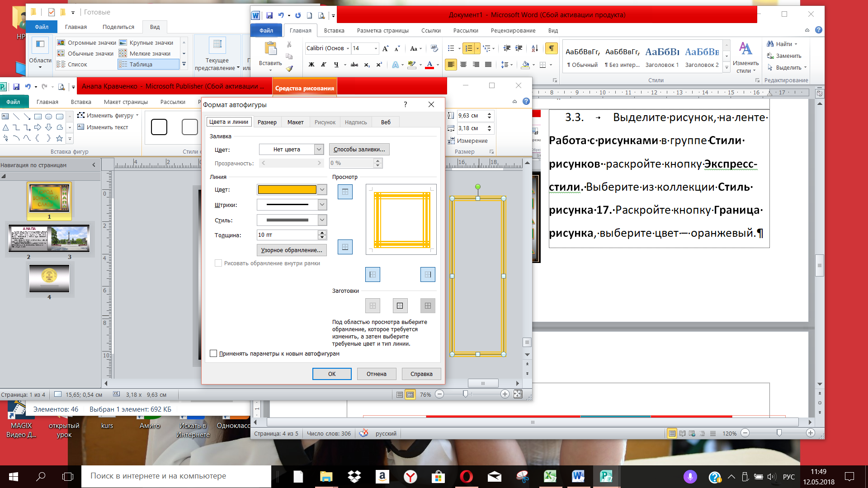Toggle paragraph marks display in Word
This screenshot has width=868, height=488.
click(x=552, y=48)
